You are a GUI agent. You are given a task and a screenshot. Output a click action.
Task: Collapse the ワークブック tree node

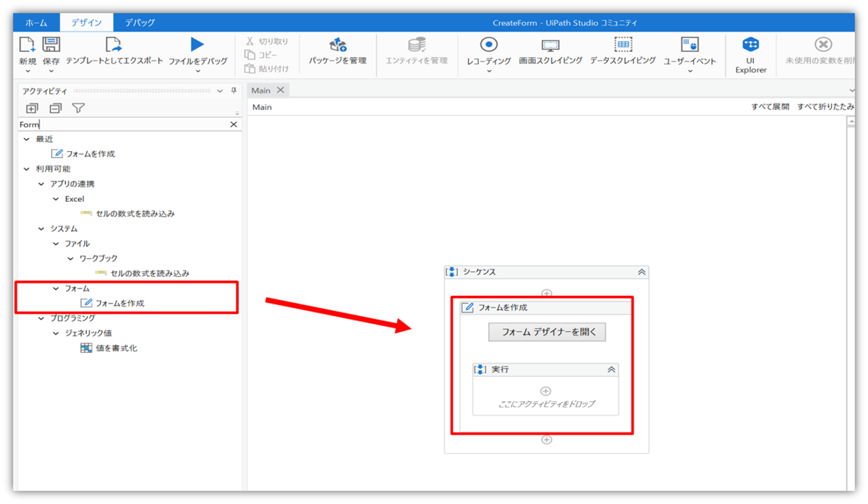point(70,258)
